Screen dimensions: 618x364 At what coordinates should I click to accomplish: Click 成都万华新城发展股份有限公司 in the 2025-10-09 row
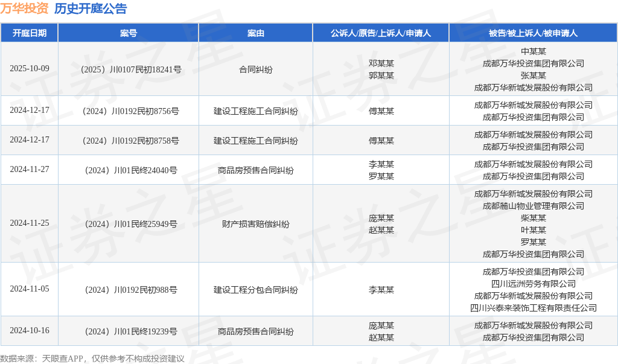[x=534, y=88]
